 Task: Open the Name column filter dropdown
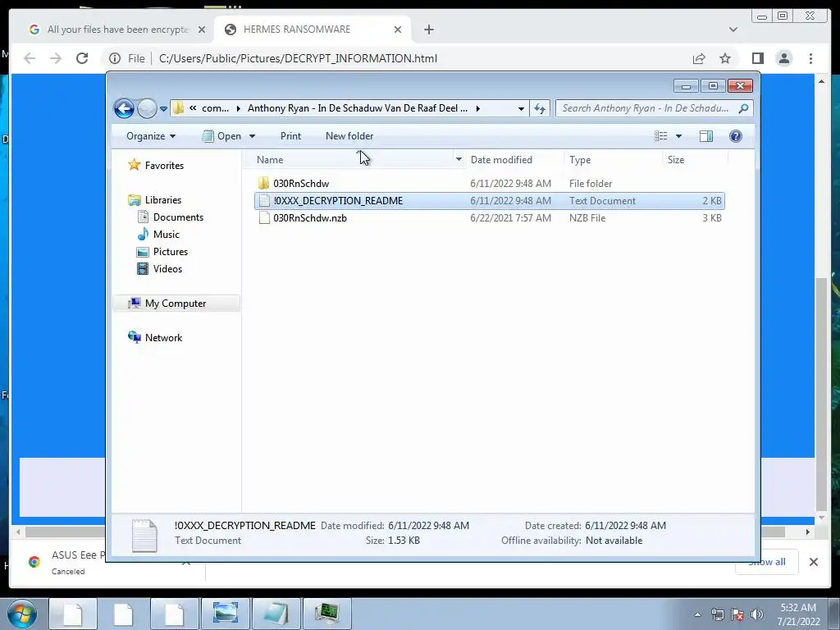459,160
